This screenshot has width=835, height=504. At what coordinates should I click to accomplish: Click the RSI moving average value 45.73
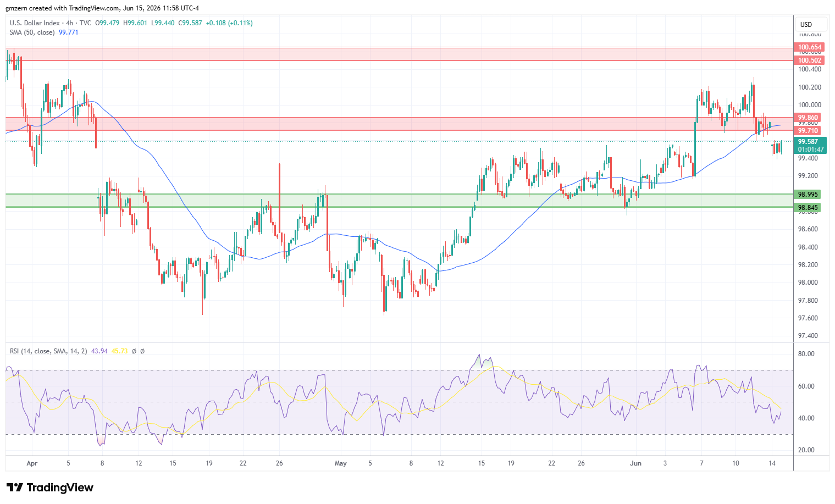(119, 351)
